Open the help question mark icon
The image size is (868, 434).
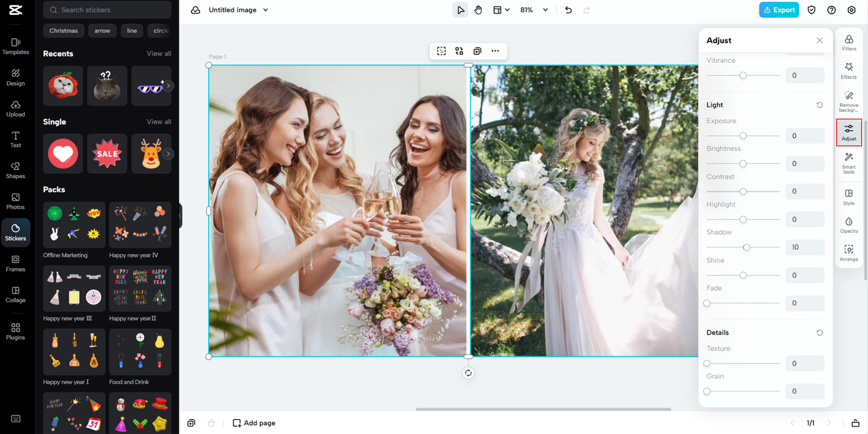point(831,10)
